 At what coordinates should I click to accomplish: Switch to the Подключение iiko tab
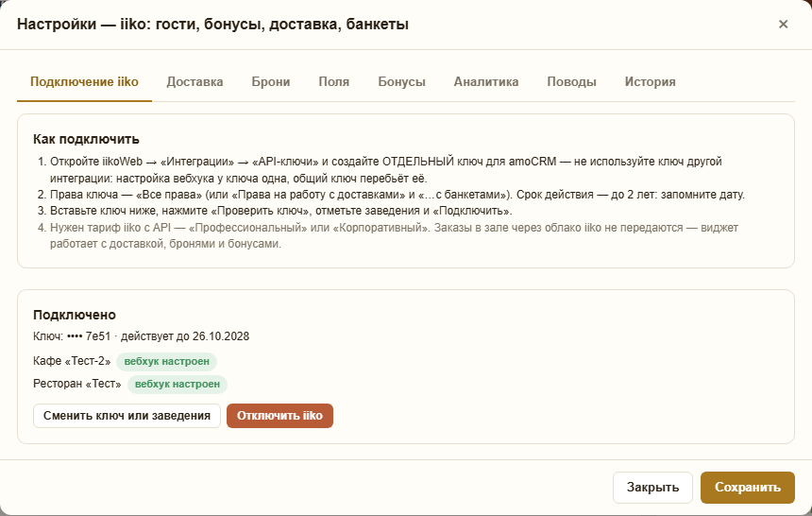point(84,82)
